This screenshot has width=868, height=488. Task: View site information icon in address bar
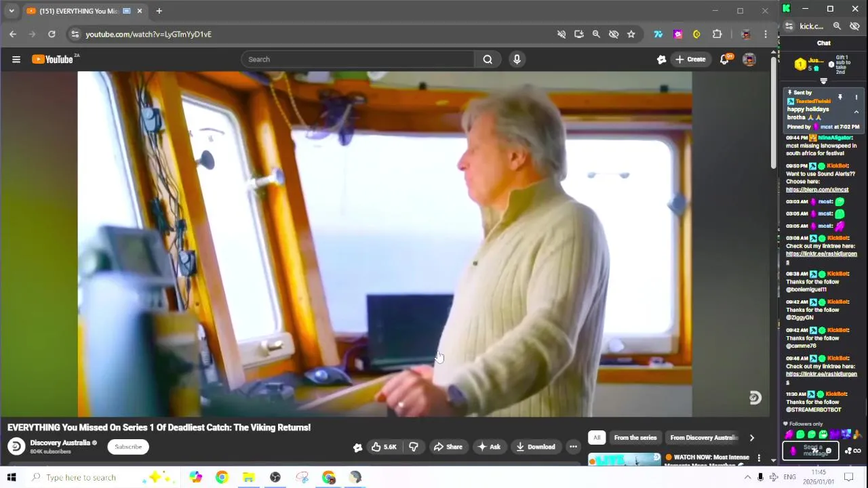[75, 34]
